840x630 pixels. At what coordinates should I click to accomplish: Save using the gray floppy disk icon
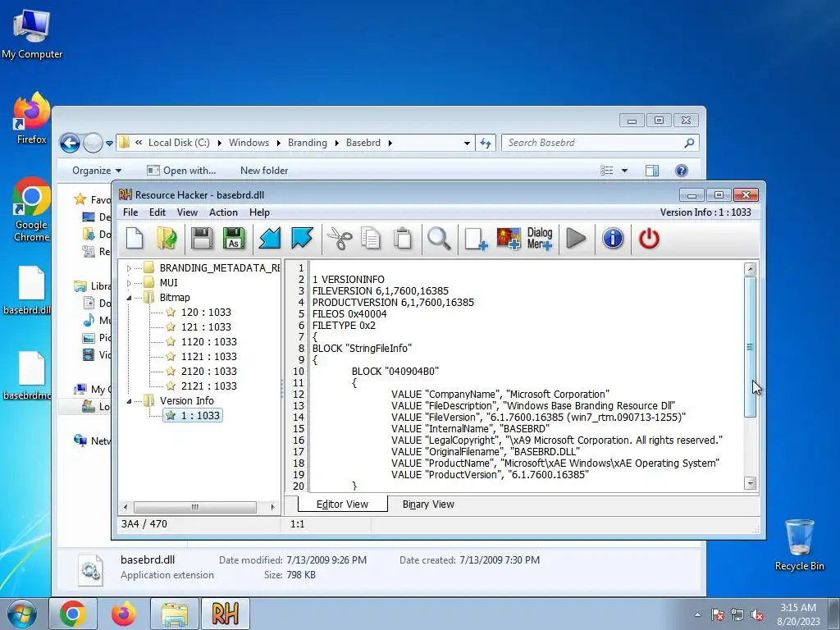click(202, 239)
